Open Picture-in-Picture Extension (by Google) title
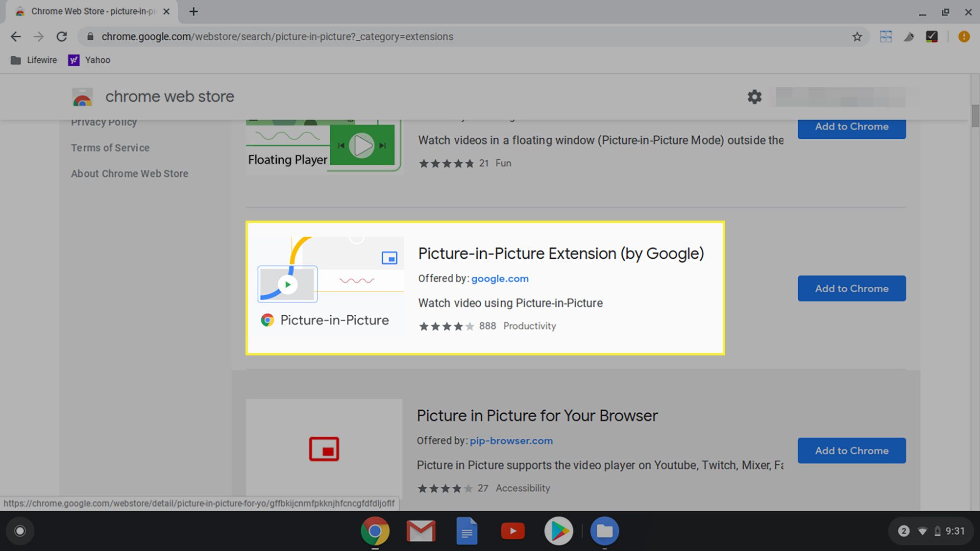 (x=561, y=253)
